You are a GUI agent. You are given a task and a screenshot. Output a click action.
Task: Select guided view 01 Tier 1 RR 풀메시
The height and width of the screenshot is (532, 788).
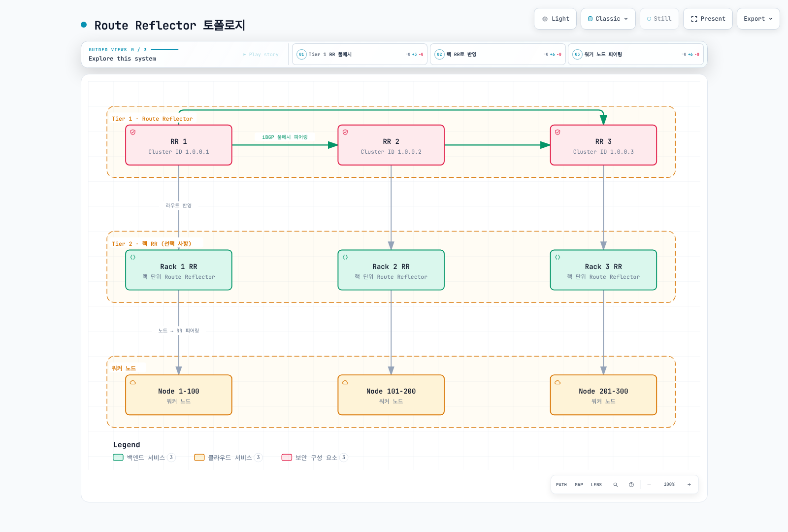coord(360,54)
